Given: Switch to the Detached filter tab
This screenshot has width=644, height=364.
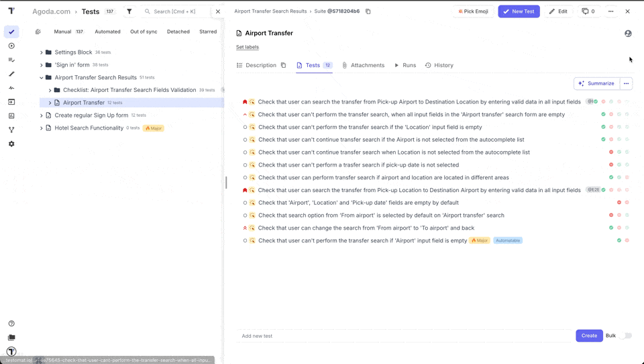Looking at the screenshot, I should 178,32.
